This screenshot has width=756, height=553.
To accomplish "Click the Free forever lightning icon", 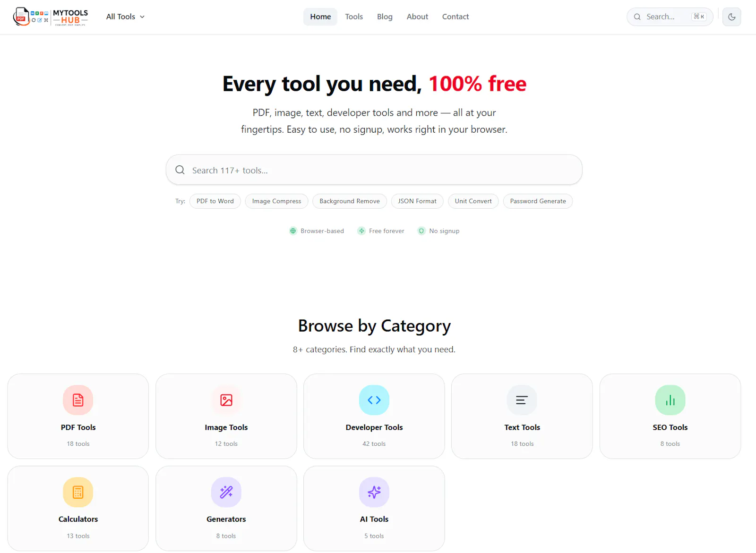I will click(x=361, y=231).
